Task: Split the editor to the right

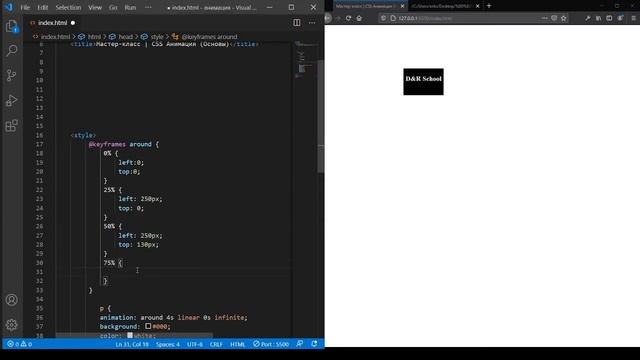Action: pyautogui.click(x=297, y=23)
